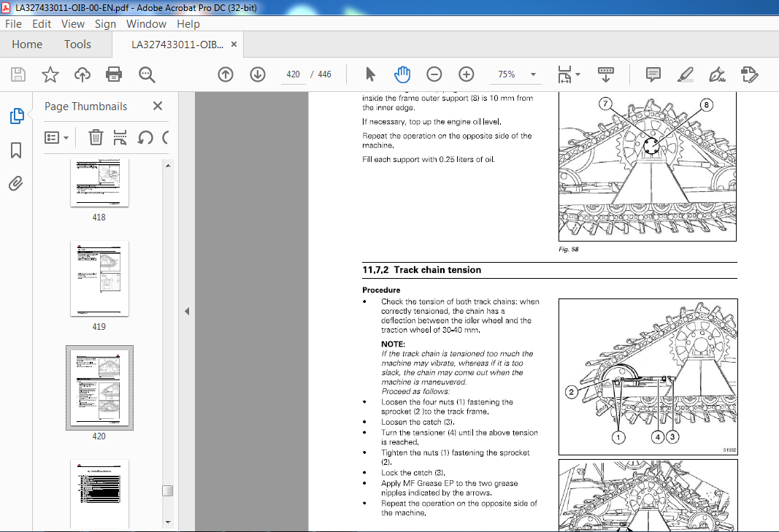Switch to the Home tab
This screenshot has width=779, height=532.
coord(27,45)
